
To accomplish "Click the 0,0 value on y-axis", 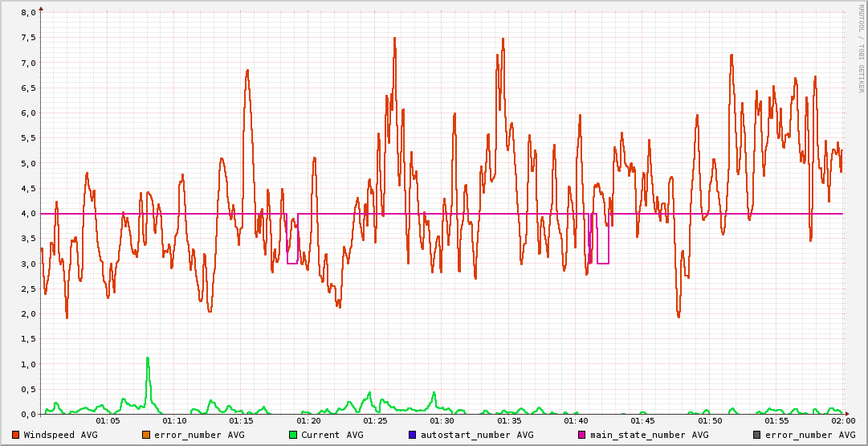I will tap(27, 415).
